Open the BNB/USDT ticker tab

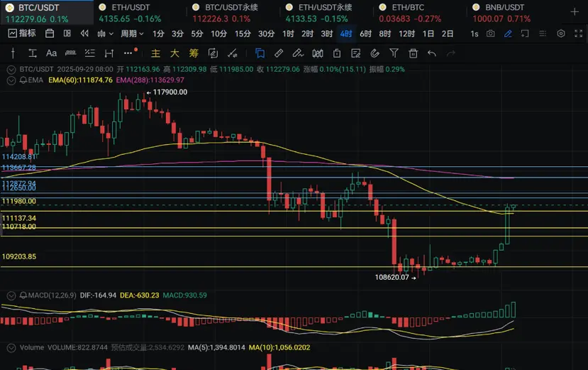(x=513, y=13)
